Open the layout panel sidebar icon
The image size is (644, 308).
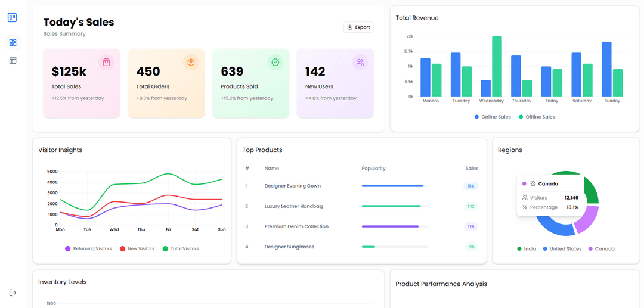pos(13,60)
